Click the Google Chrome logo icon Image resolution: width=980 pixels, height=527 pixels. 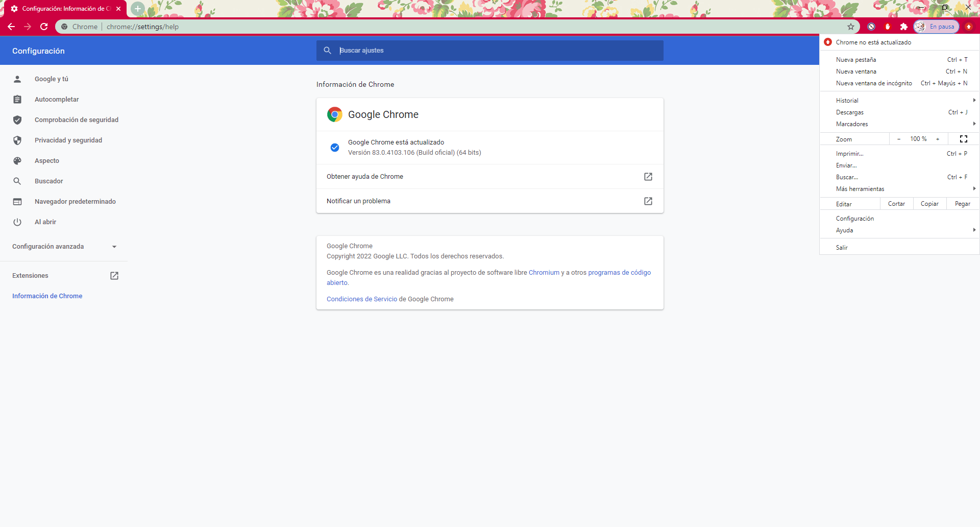(335, 114)
